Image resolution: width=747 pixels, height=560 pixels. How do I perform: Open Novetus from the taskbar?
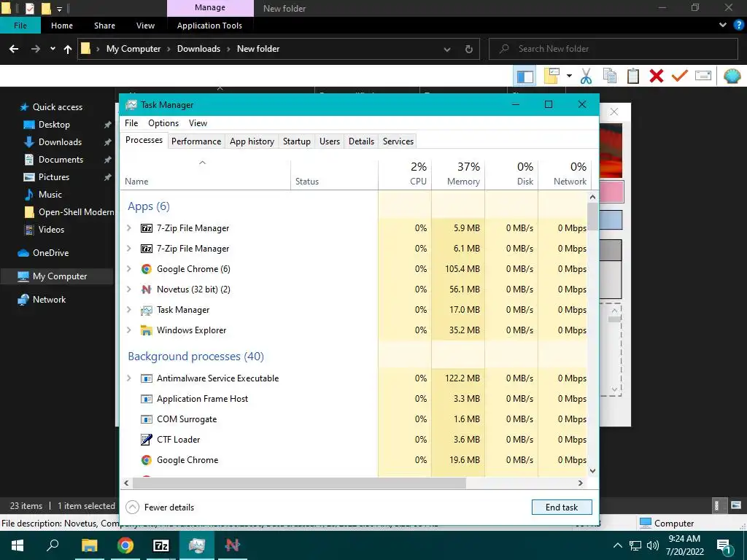tap(233, 545)
